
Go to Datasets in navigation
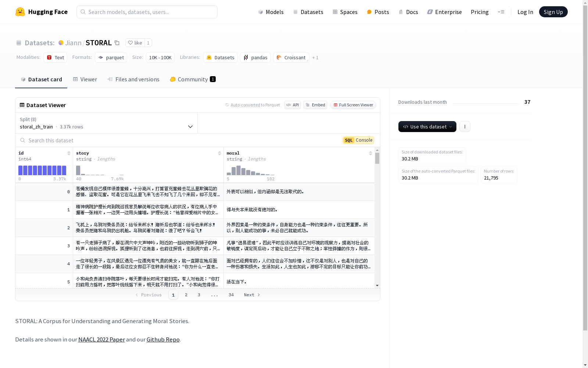tap(308, 12)
